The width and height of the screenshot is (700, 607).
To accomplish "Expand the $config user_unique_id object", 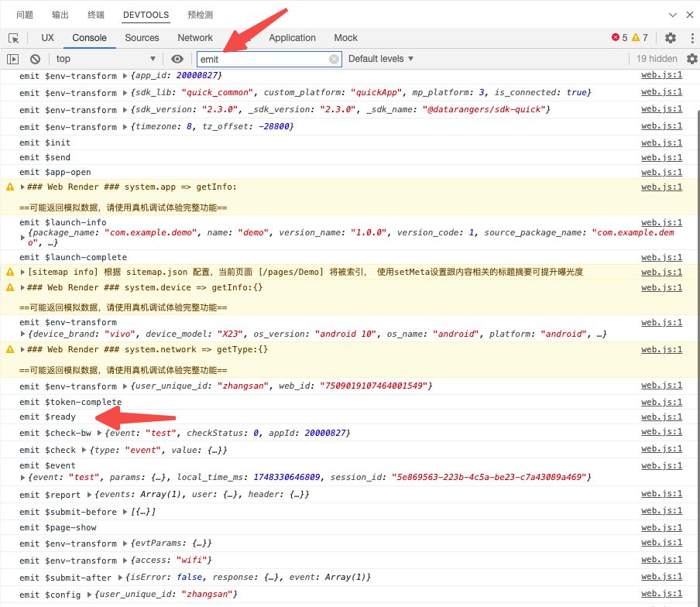I will 89,595.
